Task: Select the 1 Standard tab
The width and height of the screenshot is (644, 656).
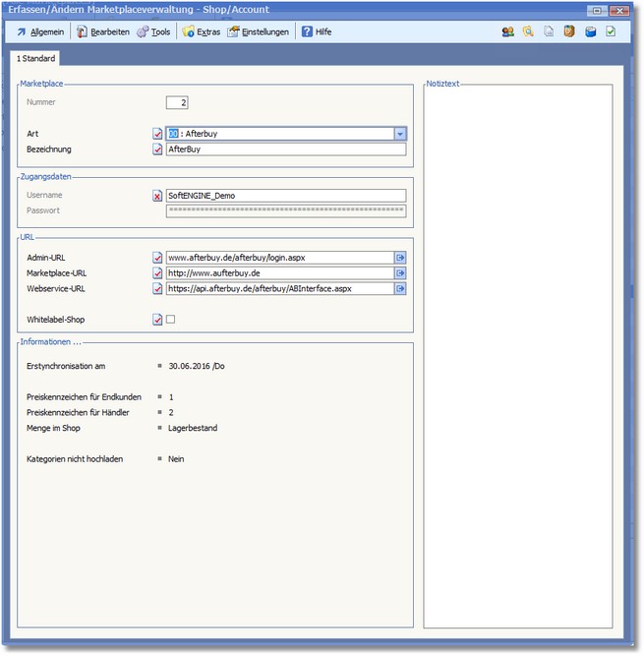Action: pos(36,59)
